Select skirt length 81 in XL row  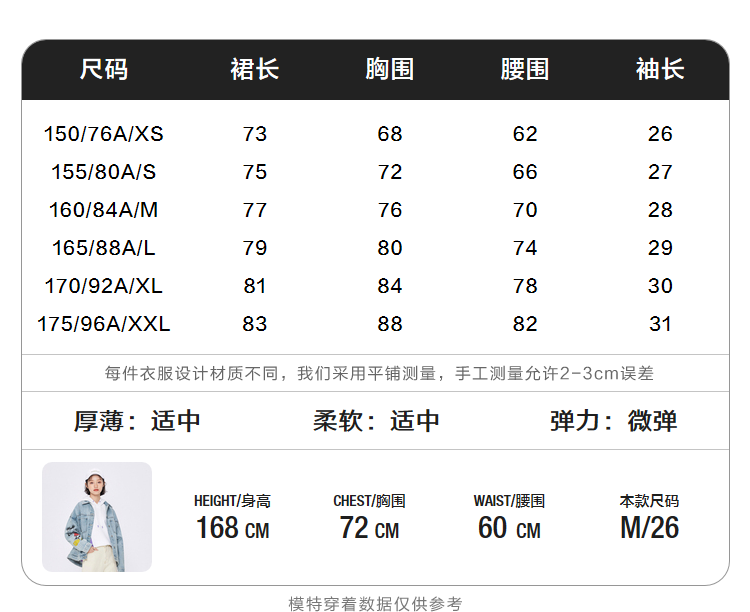tap(254, 286)
